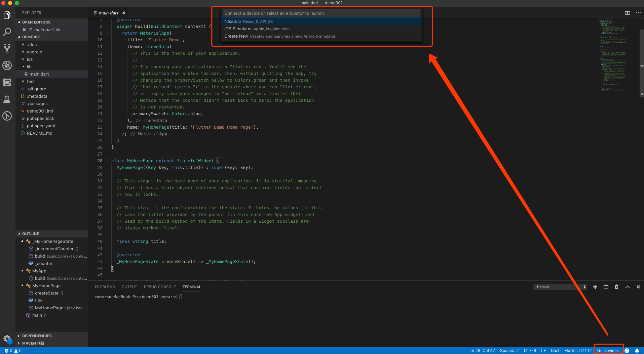Close the main.dart editor tab

[x=124, y=13]
